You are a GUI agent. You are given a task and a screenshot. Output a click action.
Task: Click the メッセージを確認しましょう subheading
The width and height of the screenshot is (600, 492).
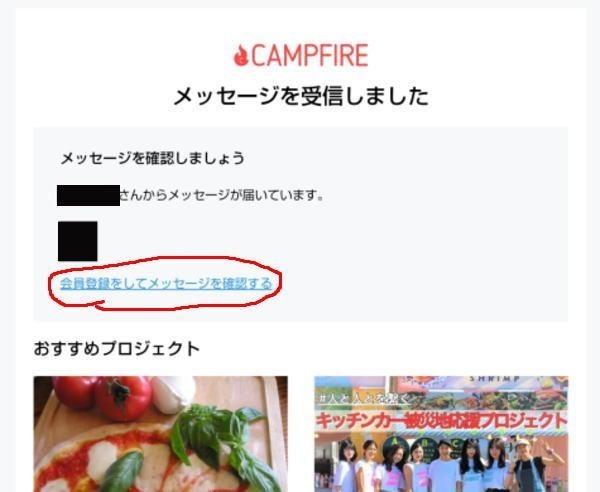(152, 158)
